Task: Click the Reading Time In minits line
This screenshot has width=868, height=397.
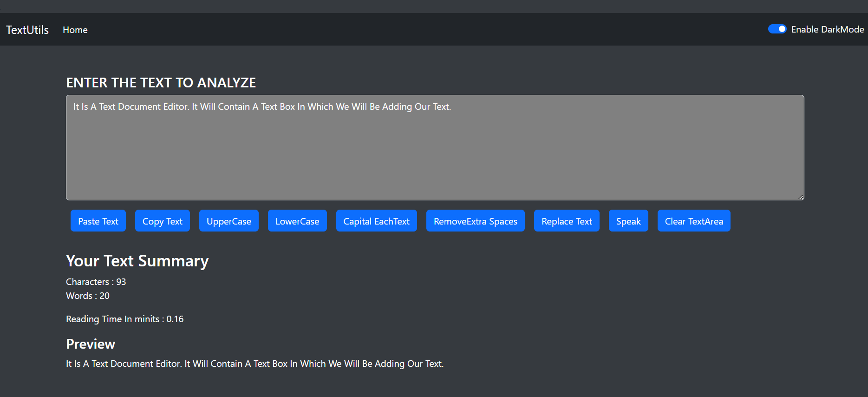Action: (125, 319)
